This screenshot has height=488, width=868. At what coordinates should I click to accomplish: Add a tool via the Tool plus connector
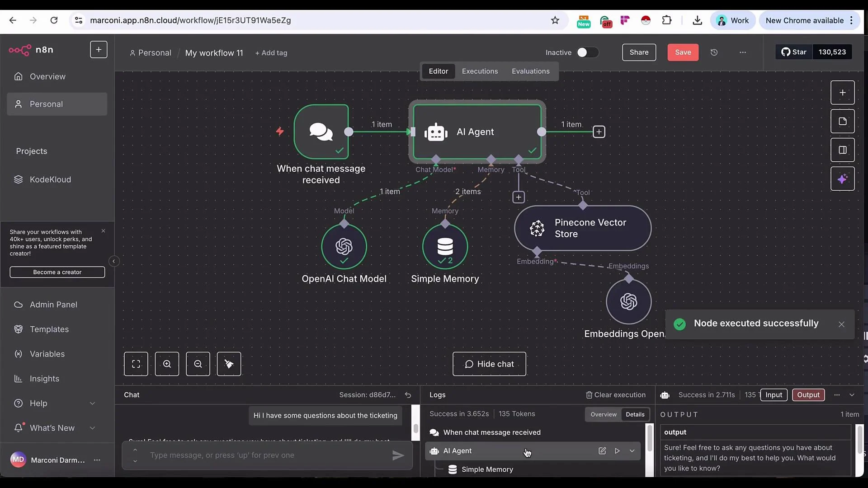click(519, 197)
